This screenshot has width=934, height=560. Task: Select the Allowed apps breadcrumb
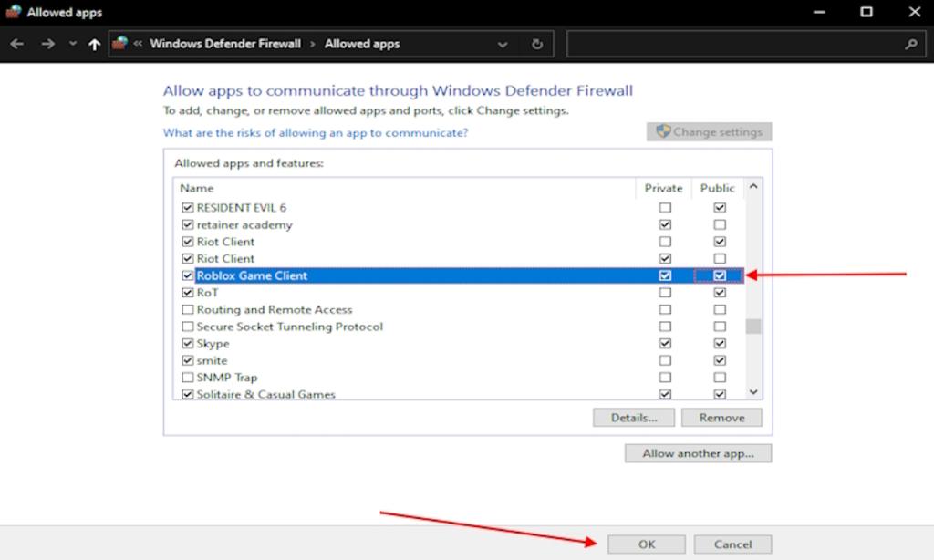coord(362,44)
